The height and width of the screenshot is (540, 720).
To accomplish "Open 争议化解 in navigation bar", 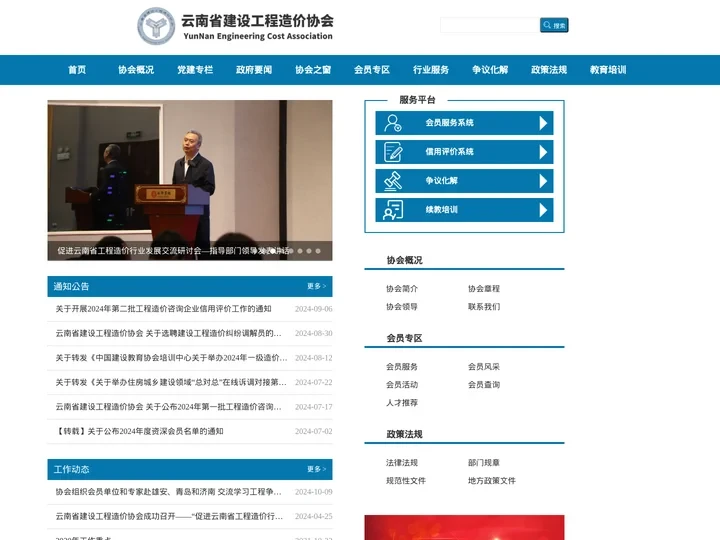I will pyautogui.click(x=490, y=70).
